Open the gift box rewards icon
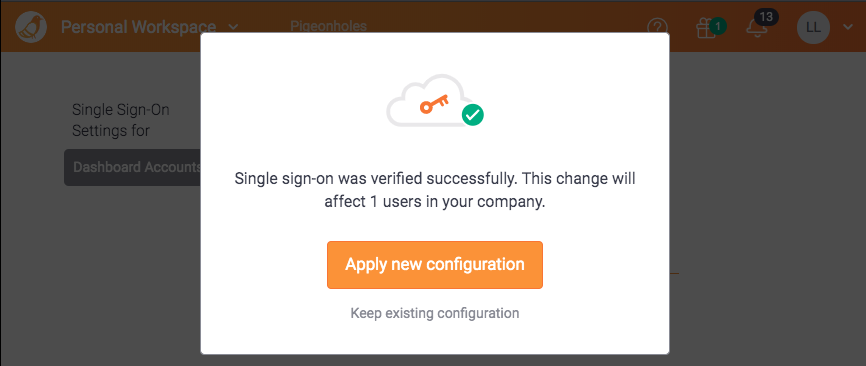Screen dimensions: 866x366 pos(706,28)
